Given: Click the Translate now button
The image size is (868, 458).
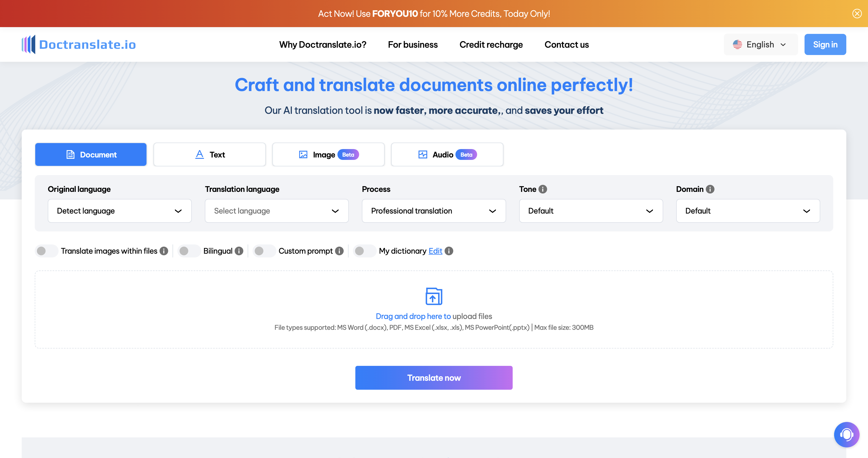Looking at the screenshot, I should click(x=434, y=378).
